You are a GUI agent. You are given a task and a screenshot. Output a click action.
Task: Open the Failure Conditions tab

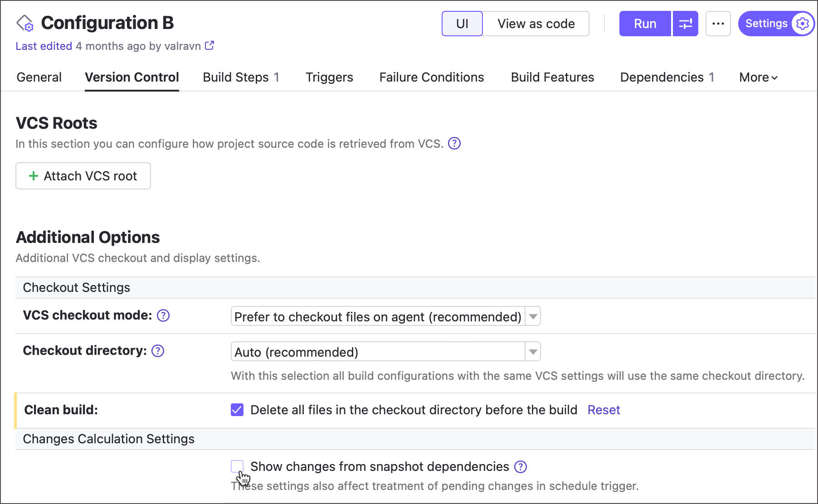pyautogui.click(x=431, y=77)
